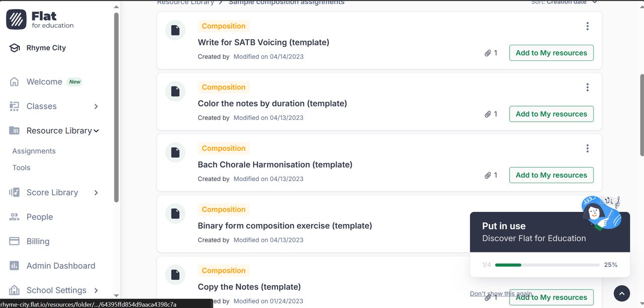Image resolution: width=644 pixels, height=308 pixels.
Task: Click "Don't show this again" link
Action: [501, 293]
